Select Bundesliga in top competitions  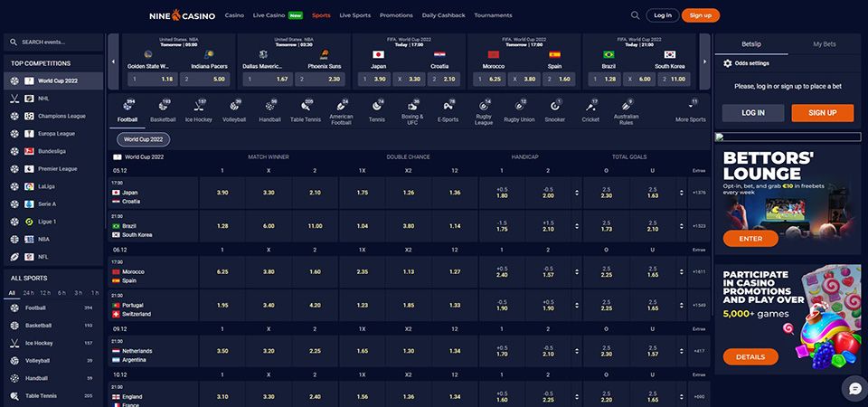(x=53, y=151)
